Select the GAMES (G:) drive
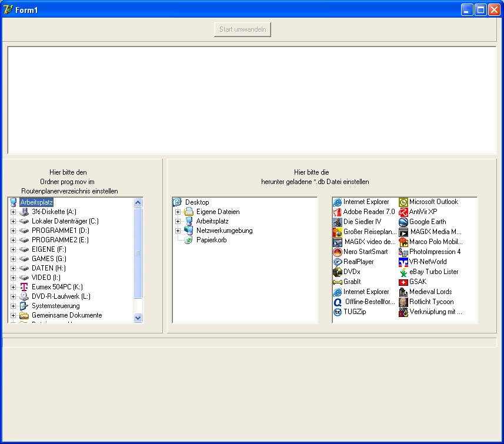Viewport: 504px width, 444px height. (x=49, y=259)
